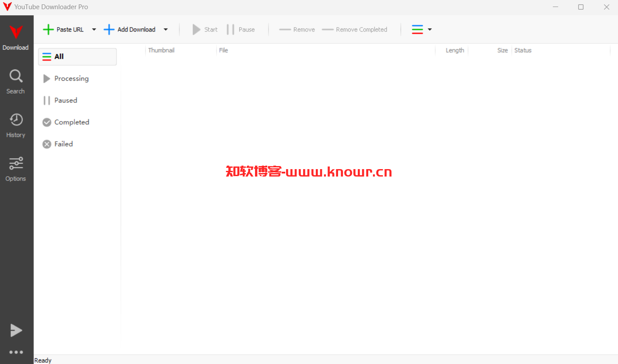This screenshot has height=364, width=618.
Task: Click the Start toolbar button
Action: coord(205,29)
